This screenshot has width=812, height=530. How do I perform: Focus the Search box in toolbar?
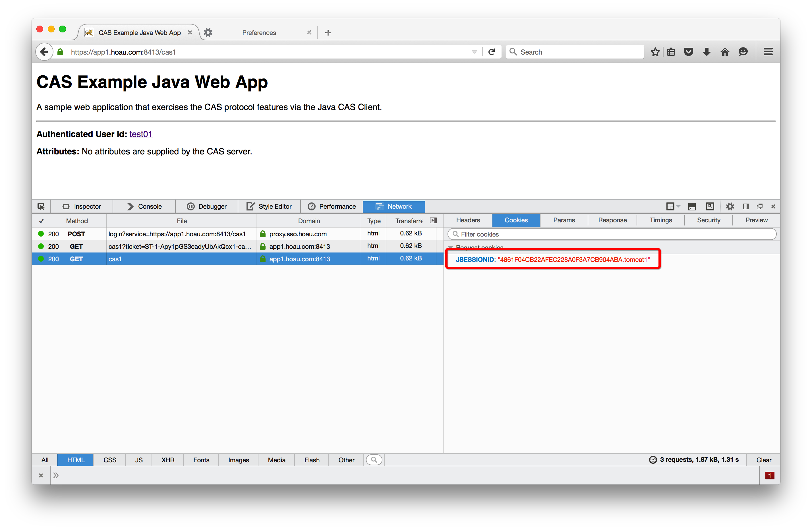point(575,52)
